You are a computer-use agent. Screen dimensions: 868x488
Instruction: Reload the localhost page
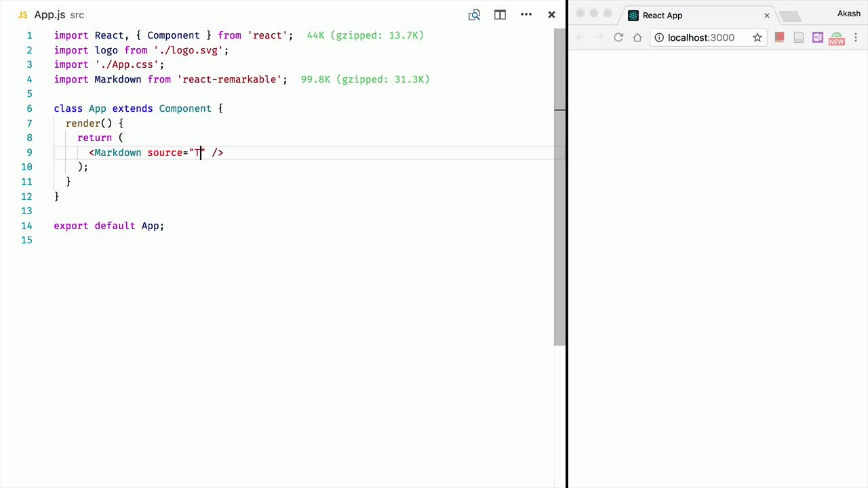click(x=618, y=37)
